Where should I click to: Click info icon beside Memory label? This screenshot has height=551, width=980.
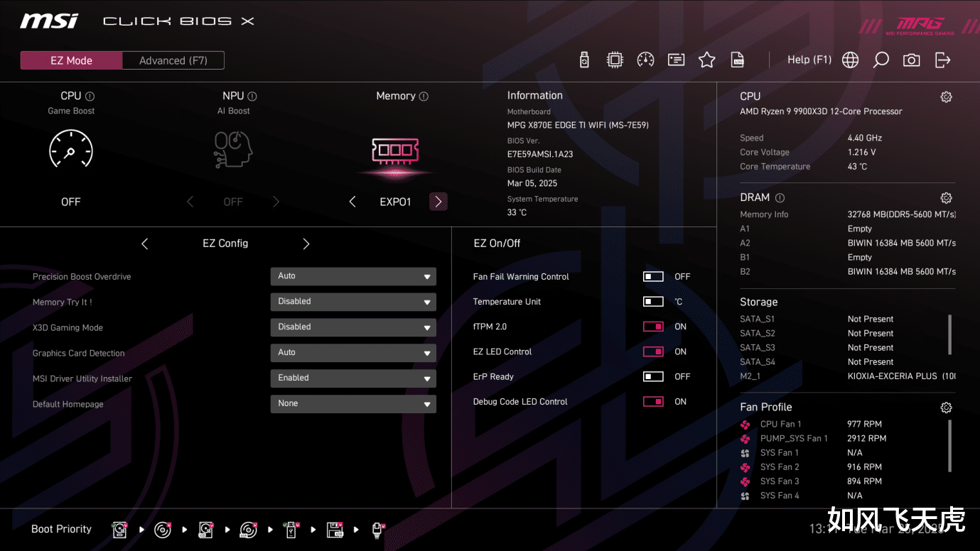[x=424, y=96]
